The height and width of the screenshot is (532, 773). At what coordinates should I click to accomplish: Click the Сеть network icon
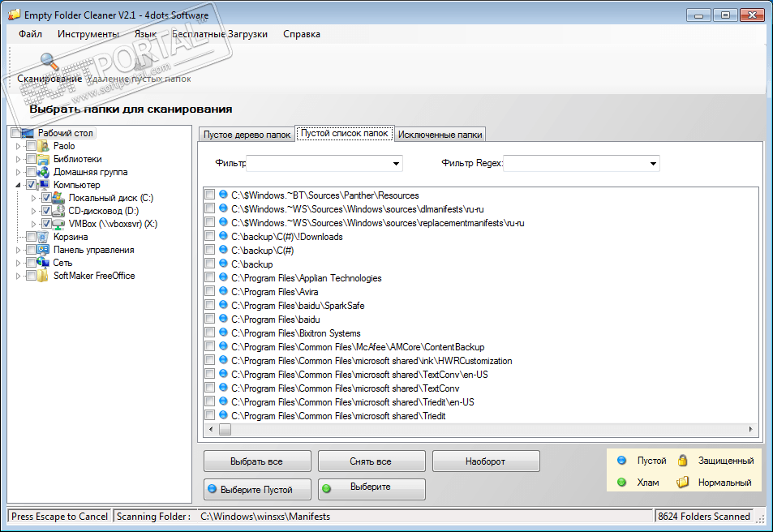[x=44, y=262]
